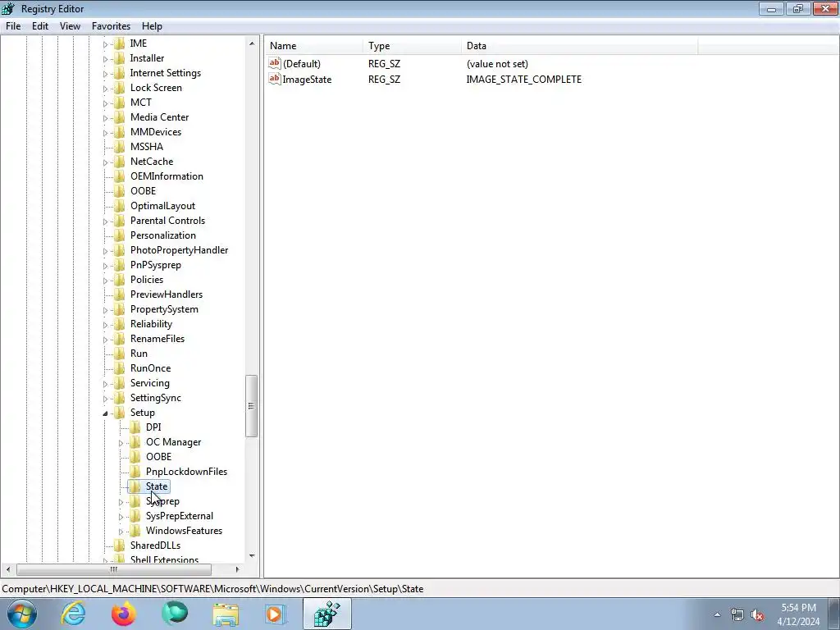Select the Run folder icon
Viewport: 840px width, 630px height.
(x=120, y=353)
